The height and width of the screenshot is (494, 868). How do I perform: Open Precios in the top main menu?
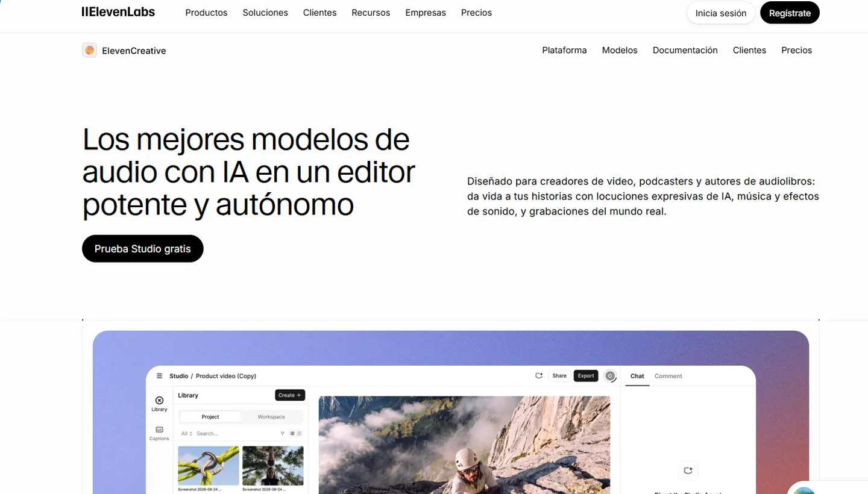click(476, 13)
